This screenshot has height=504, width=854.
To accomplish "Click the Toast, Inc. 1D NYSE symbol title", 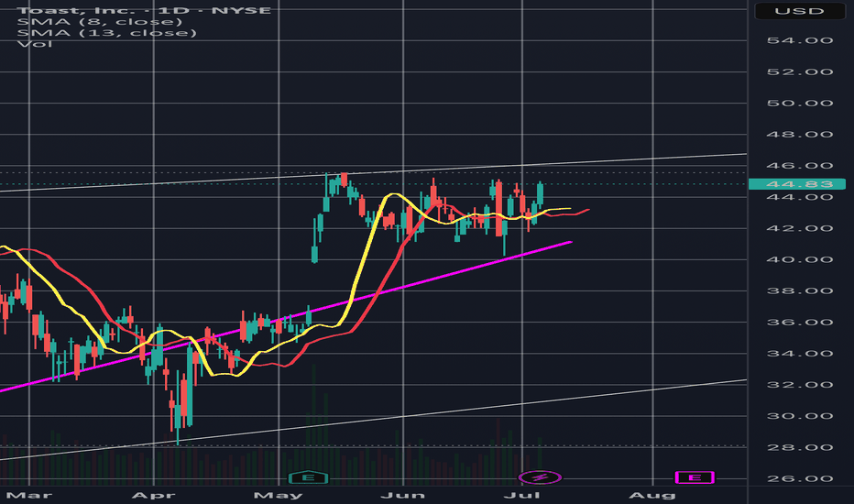I will point(144,10).
